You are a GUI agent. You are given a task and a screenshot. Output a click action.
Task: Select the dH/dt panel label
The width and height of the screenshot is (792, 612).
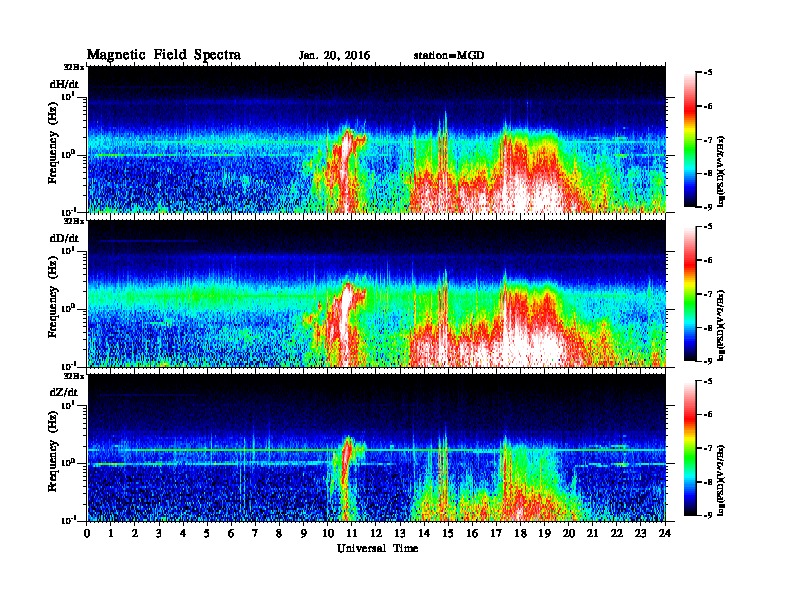click(x=64, y=84)
